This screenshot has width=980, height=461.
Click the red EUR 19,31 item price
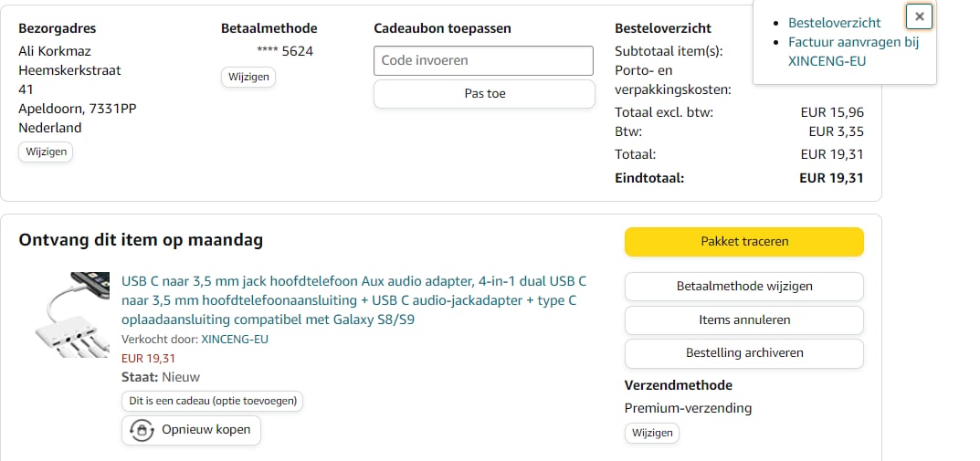click(x=148, y=358)
